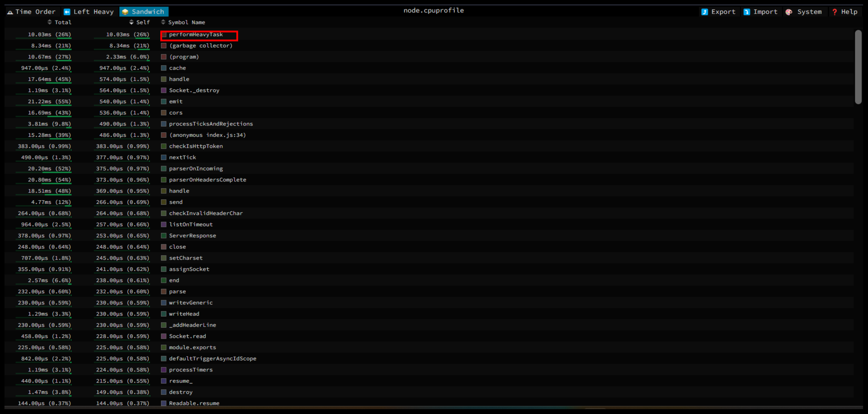Sort by Symbol Name arrows

pyautogui.click(x=163, y=22)
